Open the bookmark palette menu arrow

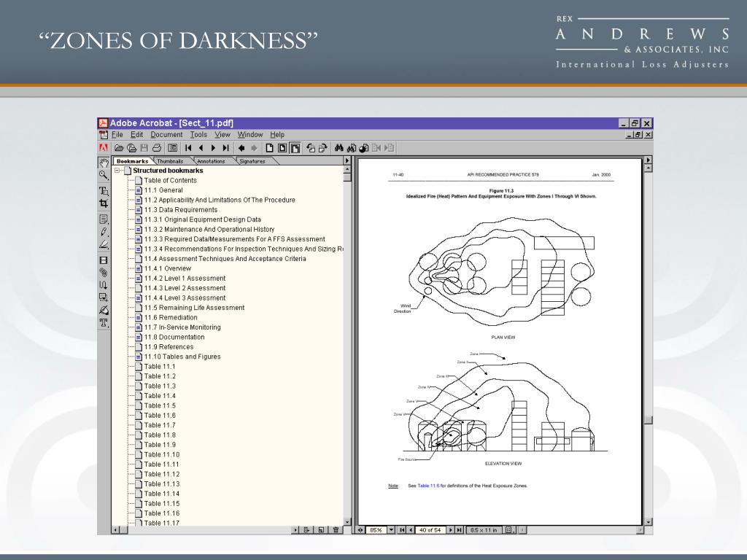[347, 161]
